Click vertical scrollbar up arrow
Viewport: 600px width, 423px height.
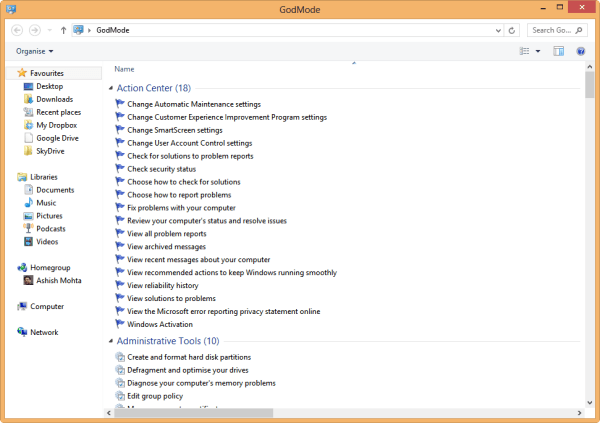pyautogui.click(x=590, y=67)
